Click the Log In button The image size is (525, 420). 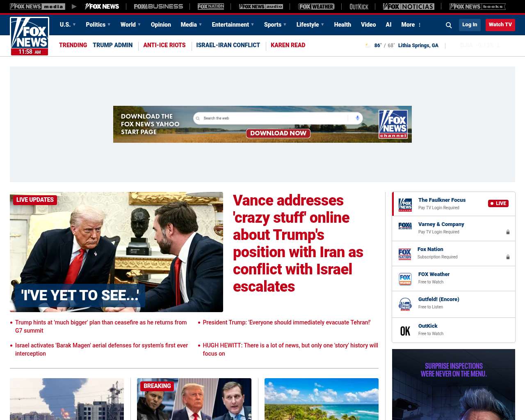point(470,25)
